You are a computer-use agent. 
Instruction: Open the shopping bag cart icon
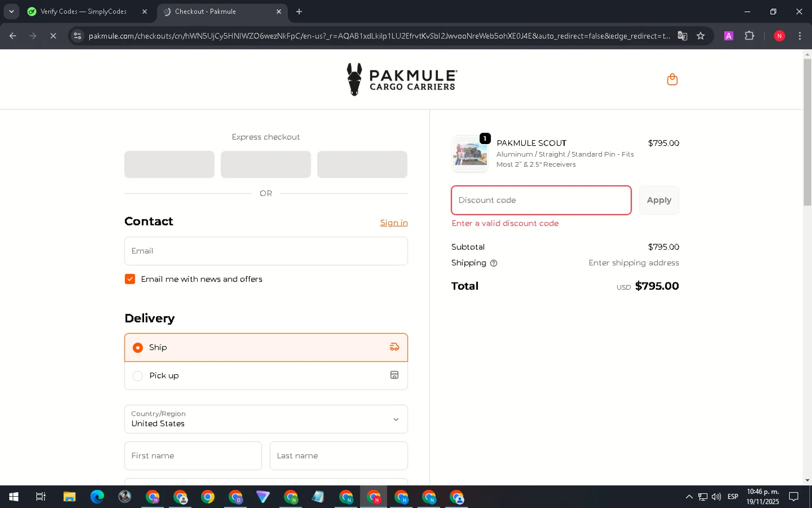(x=672, y=80)
